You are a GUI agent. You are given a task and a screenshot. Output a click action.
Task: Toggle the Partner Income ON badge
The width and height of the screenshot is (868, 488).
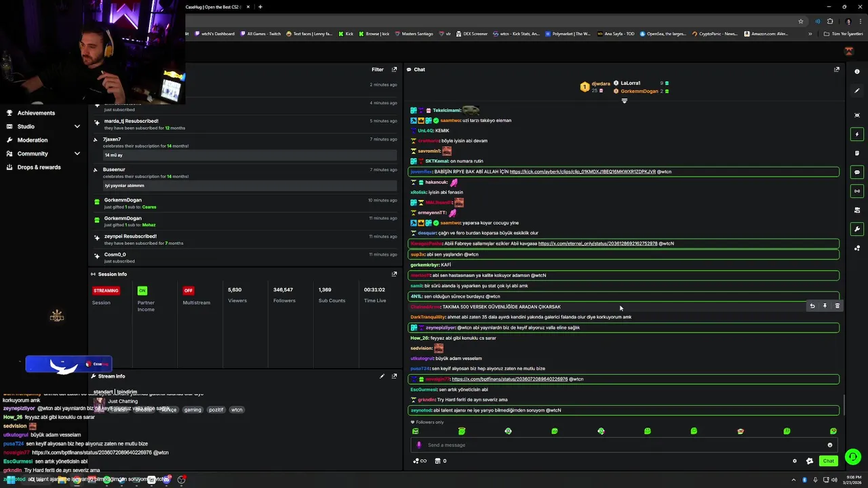[x=142, y=290]
